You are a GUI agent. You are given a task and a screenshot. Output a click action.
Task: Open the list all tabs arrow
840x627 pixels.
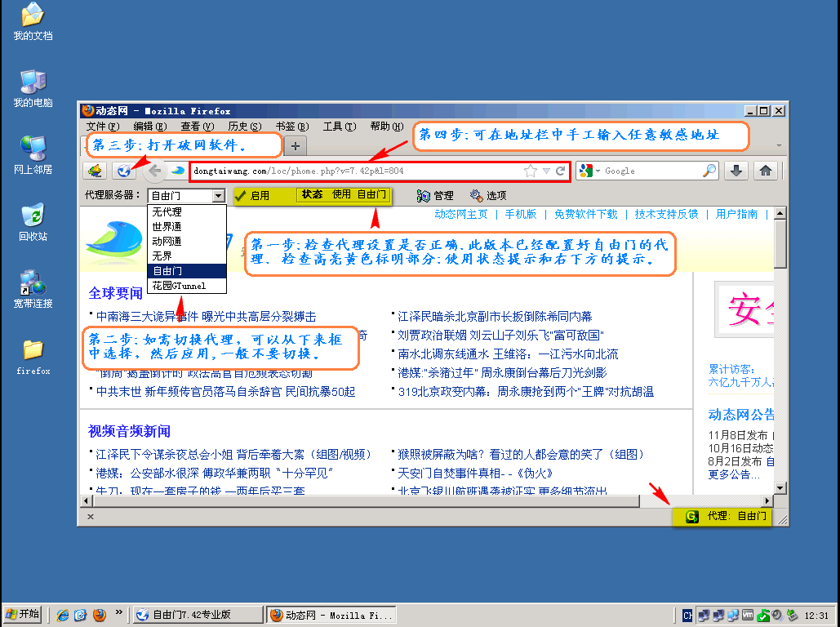(x=779, y=145)
